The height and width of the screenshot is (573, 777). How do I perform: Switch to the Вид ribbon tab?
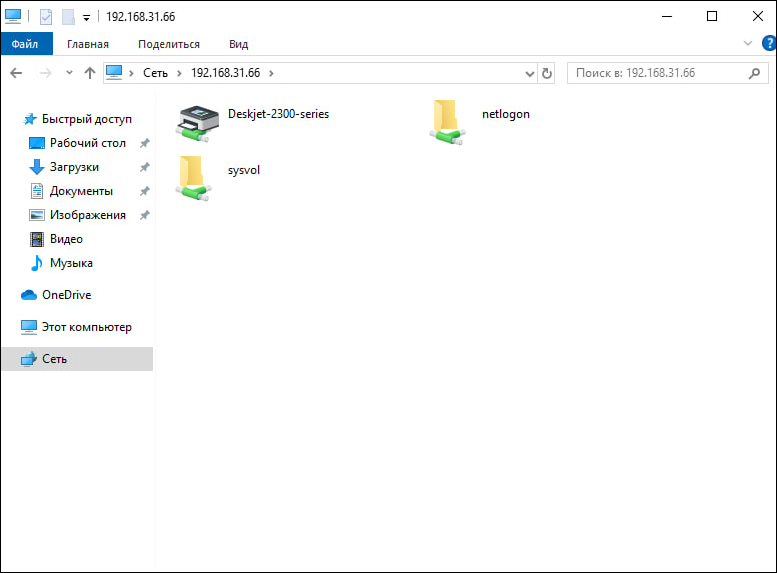click(238, 44)
